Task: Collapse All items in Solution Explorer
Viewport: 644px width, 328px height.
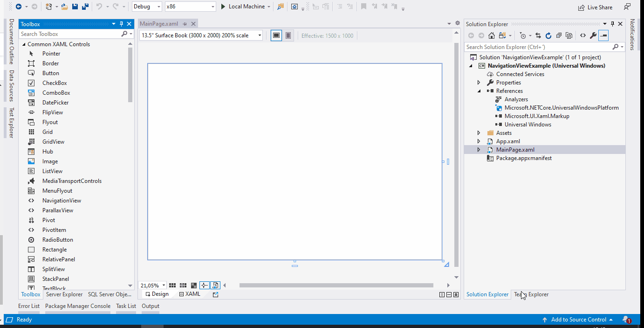Action: tap(559, 35)
